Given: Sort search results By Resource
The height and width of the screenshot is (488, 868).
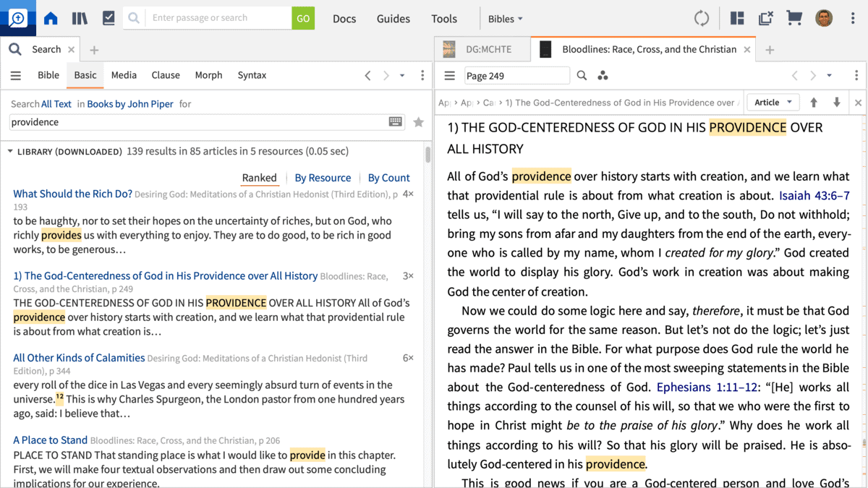Looking at the screenshot, I should tap(323, 178).
